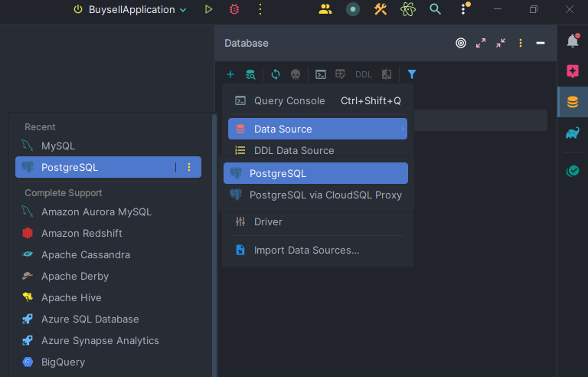This screenshot has width=588, height=377.
Task: Select MySQL under Recent
Action: [109, 146]
